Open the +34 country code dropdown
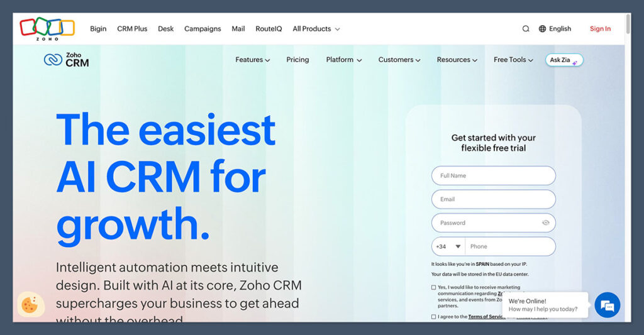This screenshot has height=335, width=644. (x=448, y=246)
